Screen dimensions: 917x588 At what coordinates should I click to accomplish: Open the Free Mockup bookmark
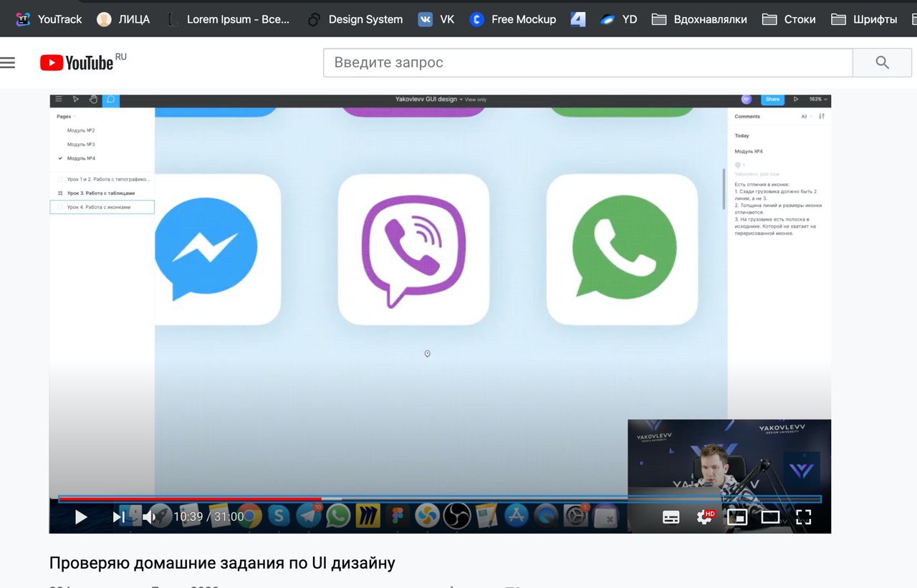(x=513, y=19)
